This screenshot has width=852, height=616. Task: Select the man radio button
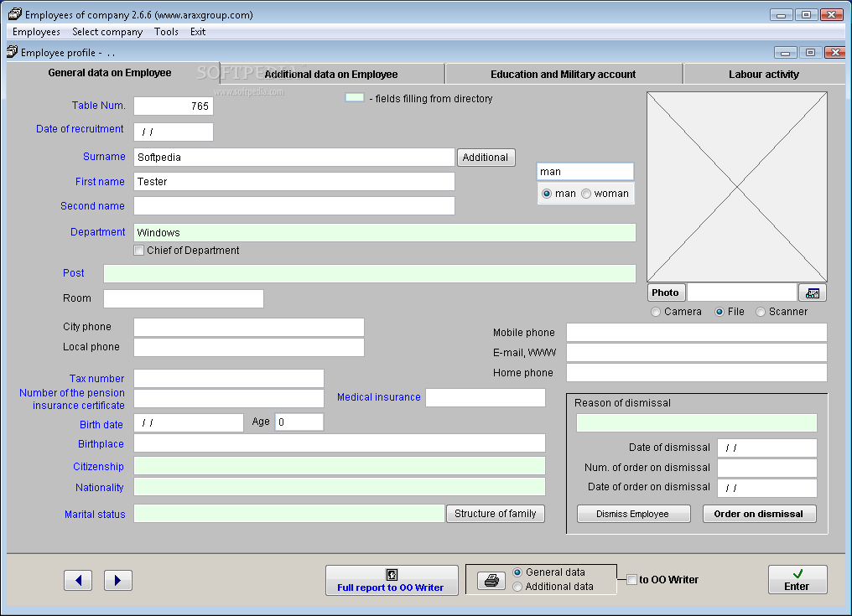(x=547, y=194)
